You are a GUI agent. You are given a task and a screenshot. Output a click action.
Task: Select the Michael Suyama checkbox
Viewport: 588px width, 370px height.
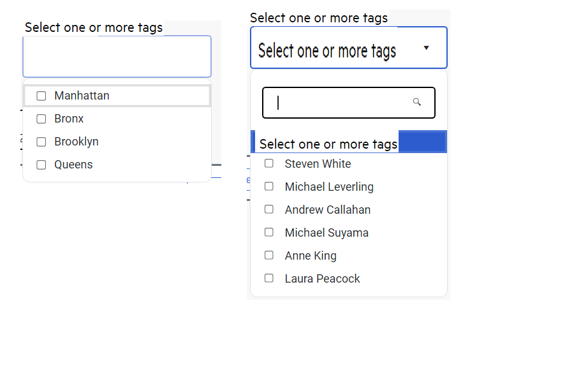pos(269,232)
